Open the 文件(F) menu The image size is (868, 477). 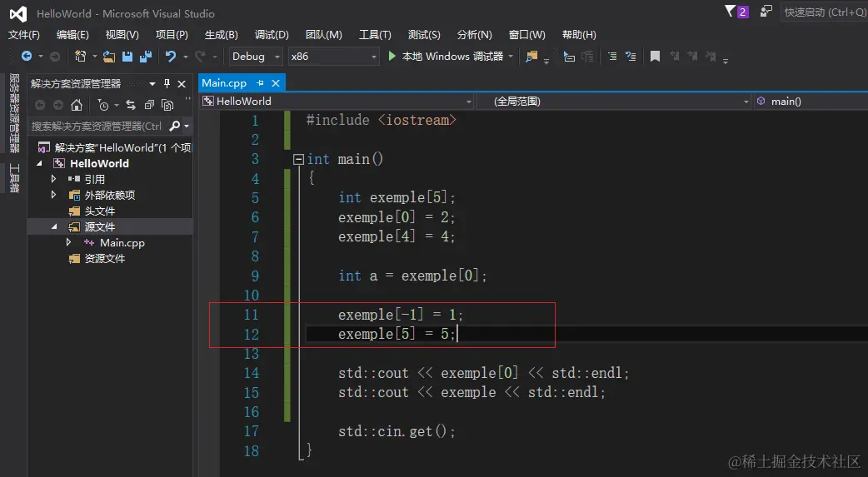tap(24, 35)
